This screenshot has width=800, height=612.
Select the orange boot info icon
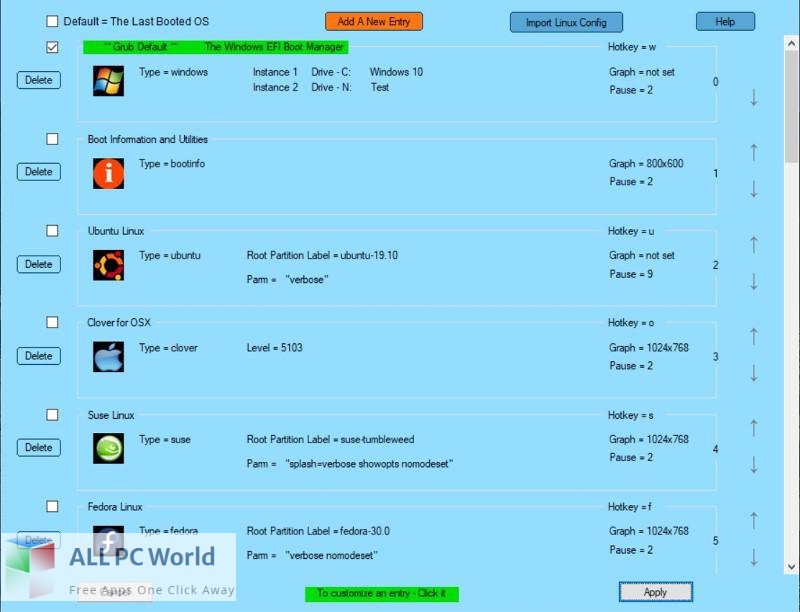108,173
